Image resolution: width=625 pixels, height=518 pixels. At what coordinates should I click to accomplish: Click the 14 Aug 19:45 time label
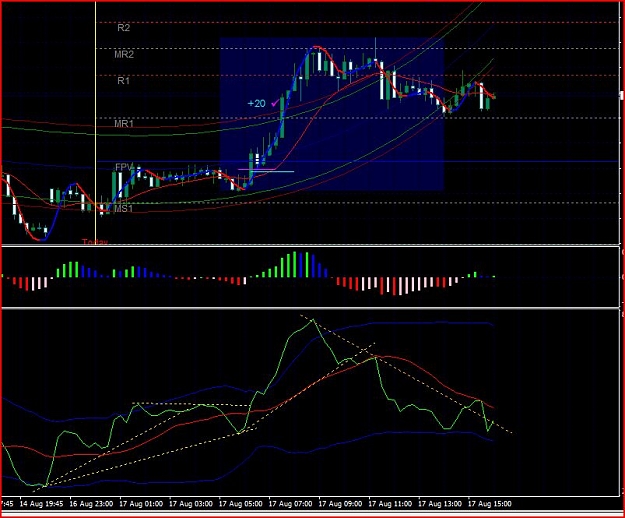pos(41,504)
